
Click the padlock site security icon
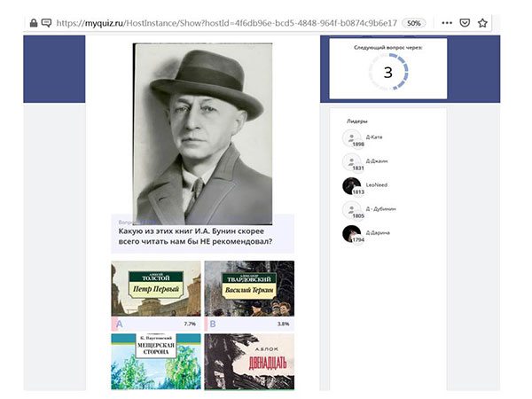(x=33, y=22)
